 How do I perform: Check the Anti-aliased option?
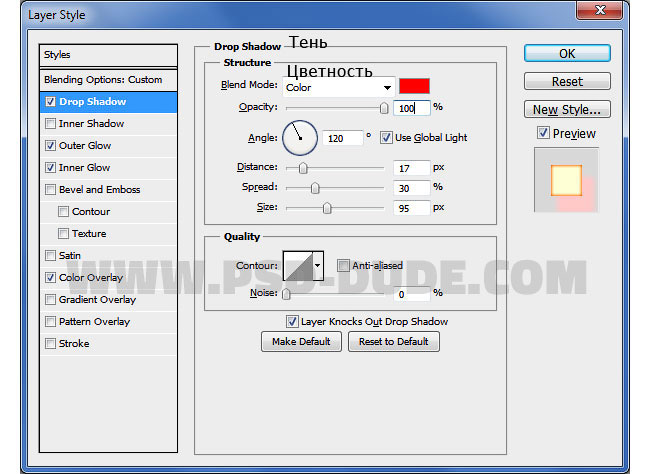click(x=343, y=265)
